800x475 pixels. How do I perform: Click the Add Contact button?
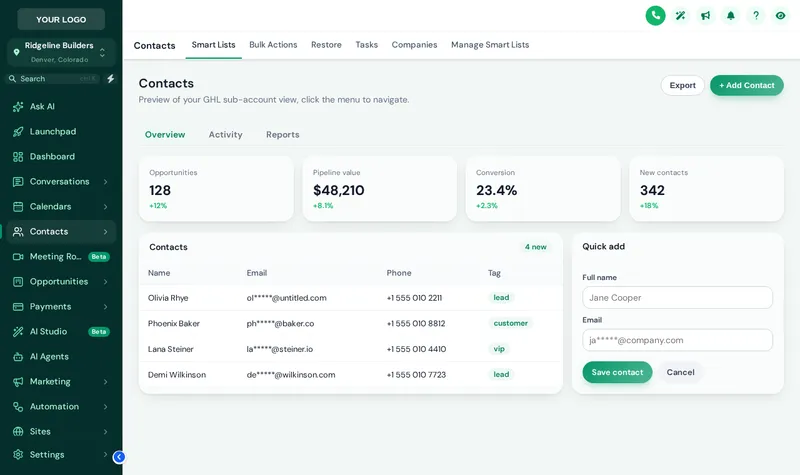point(746,85)
